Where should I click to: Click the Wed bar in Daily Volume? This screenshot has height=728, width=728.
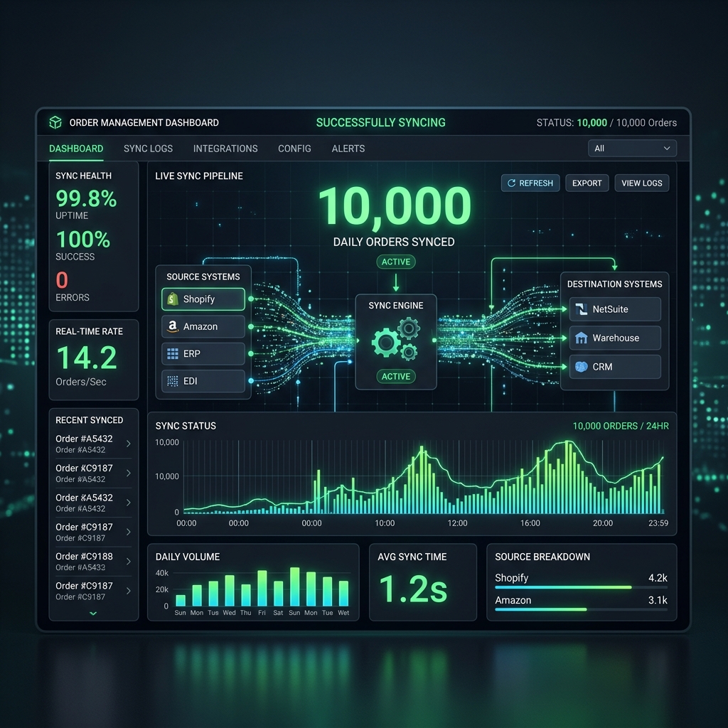[x=230, y=591]
